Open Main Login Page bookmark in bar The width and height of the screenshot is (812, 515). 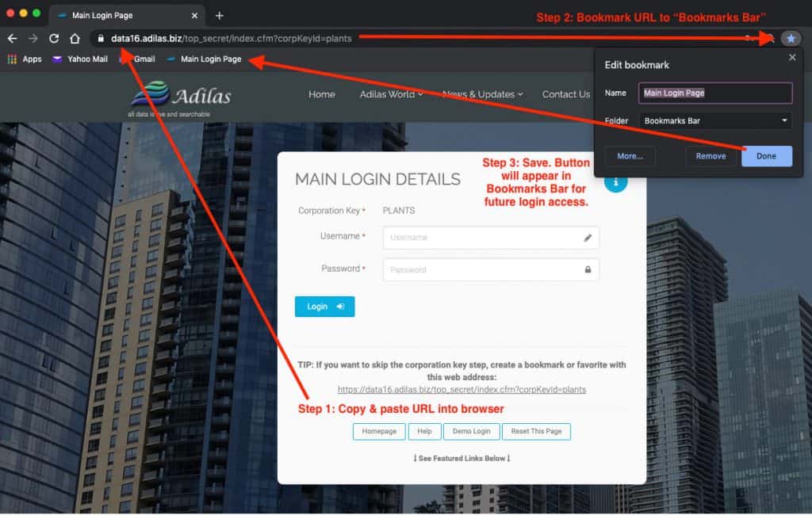click(204, 59)
